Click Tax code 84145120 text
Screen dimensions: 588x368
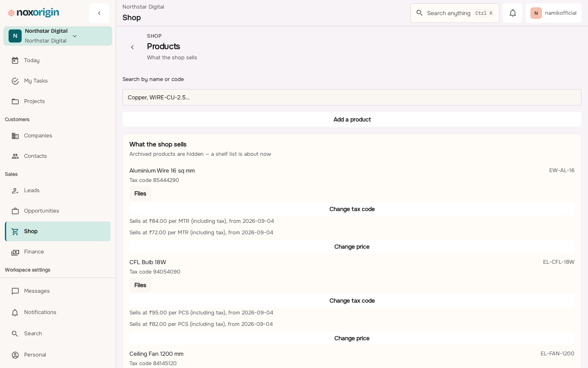153,364
